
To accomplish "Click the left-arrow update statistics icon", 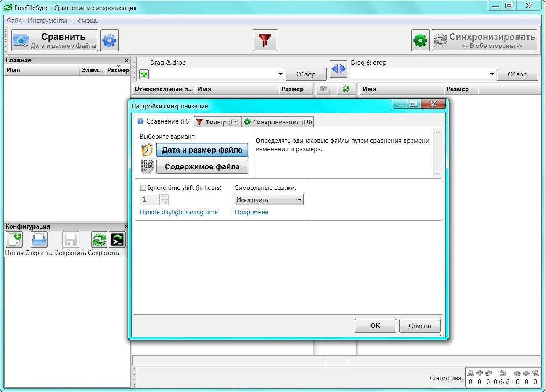I will coord(479,373).
